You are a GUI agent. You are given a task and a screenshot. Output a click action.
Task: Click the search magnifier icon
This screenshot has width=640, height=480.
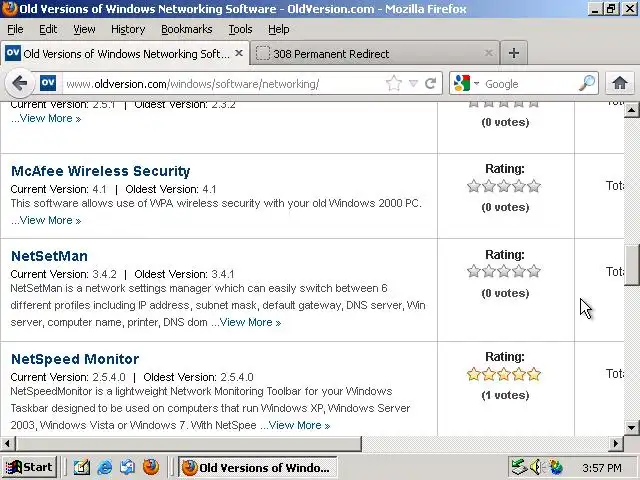587,84
